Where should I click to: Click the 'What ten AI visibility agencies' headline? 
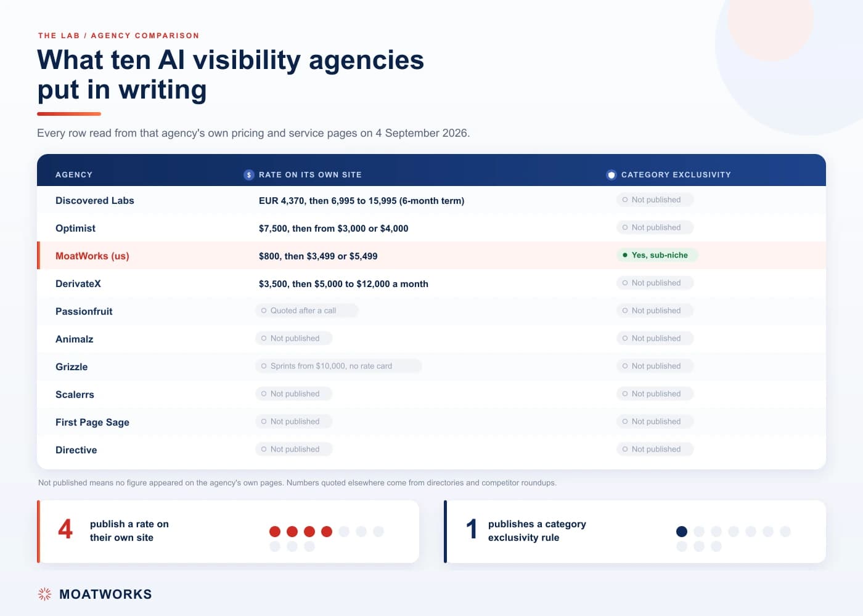(231, 75)
